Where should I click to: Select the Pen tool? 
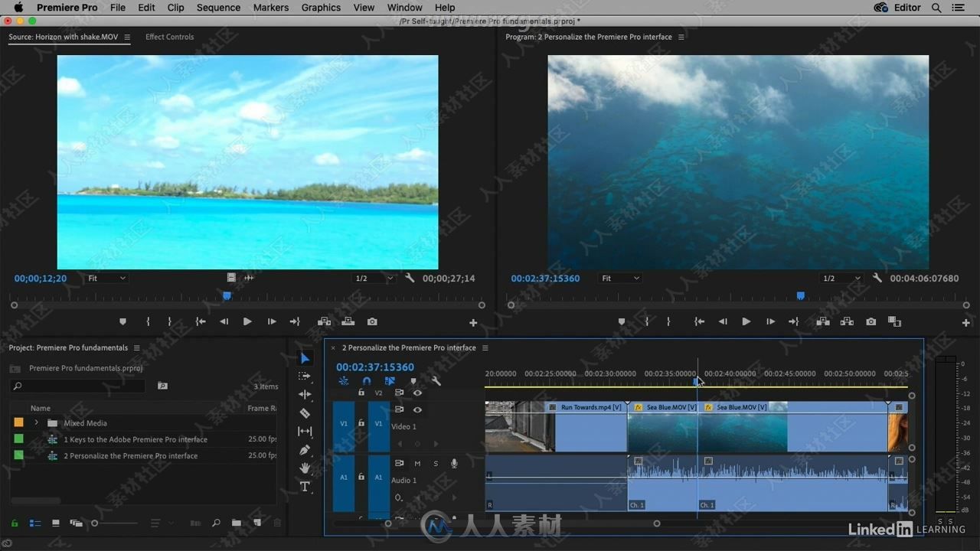point(305,450)
